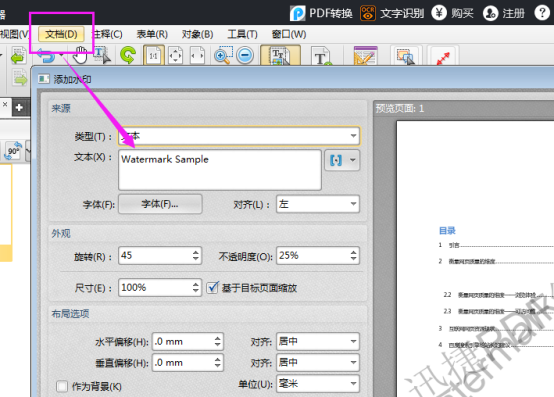The width and height of the screenshot is (554, 397).
Task: Open the PDF转换 tool
Action: coord(321,13)
